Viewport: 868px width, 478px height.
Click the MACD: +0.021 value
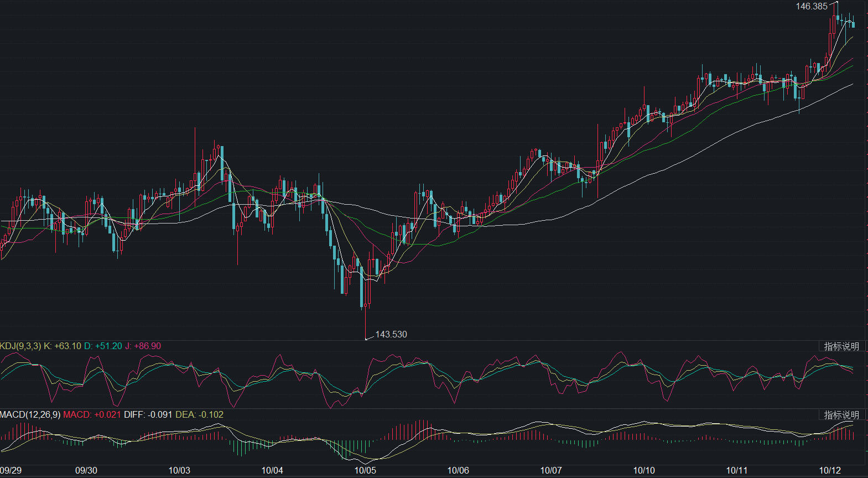click(x=92, y=415)
